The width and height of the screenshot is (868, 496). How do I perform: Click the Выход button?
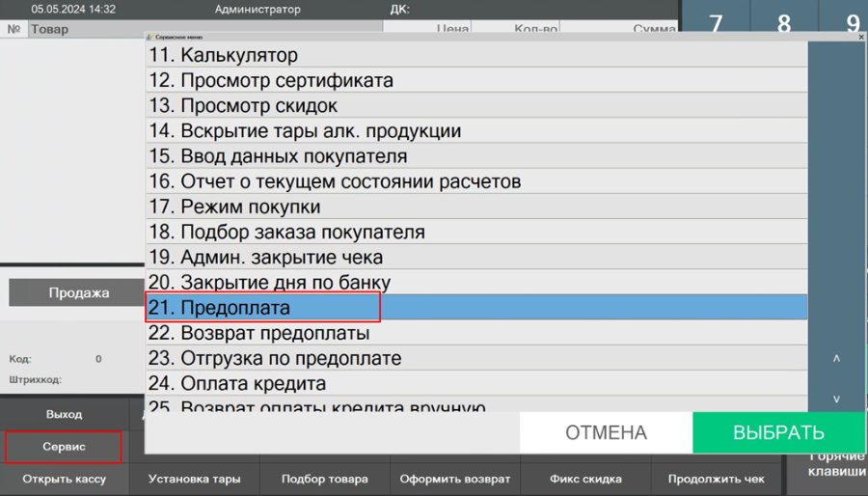(65, 414)
